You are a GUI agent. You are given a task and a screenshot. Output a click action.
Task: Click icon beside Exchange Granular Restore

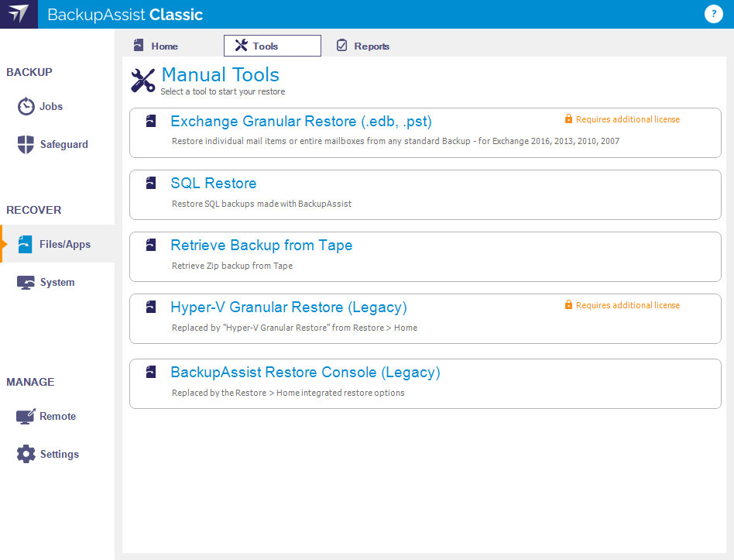pos(151,121)
